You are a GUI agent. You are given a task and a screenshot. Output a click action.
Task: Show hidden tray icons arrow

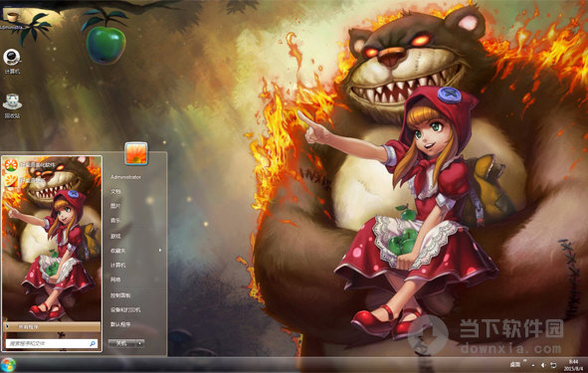pos(533,365)
